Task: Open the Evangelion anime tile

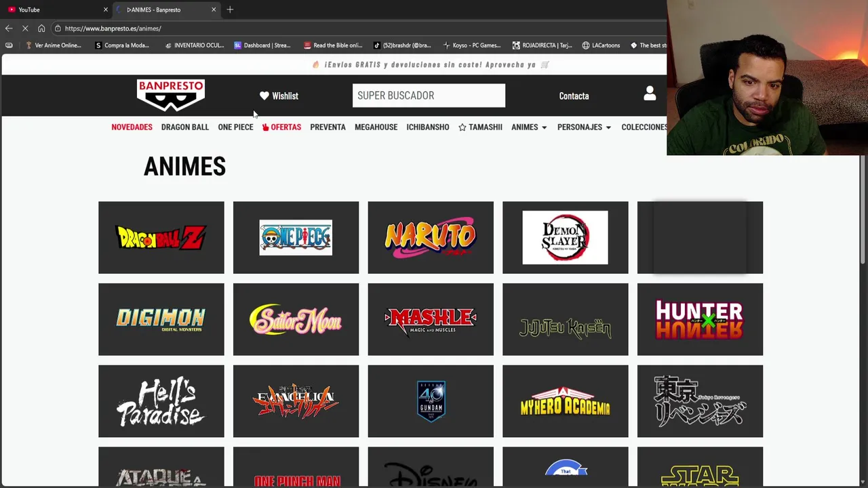Action: tap(296, 401)
